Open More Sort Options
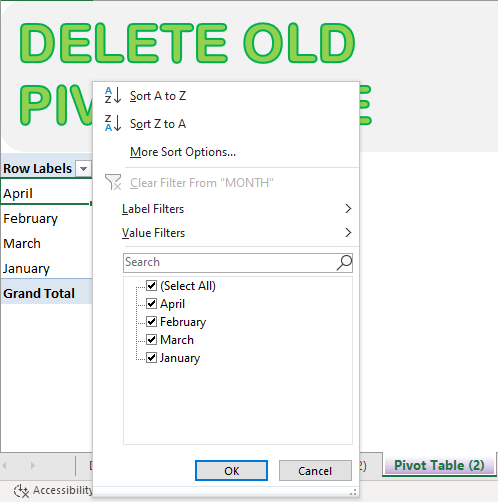498x502 pixels. pos(183,152)
